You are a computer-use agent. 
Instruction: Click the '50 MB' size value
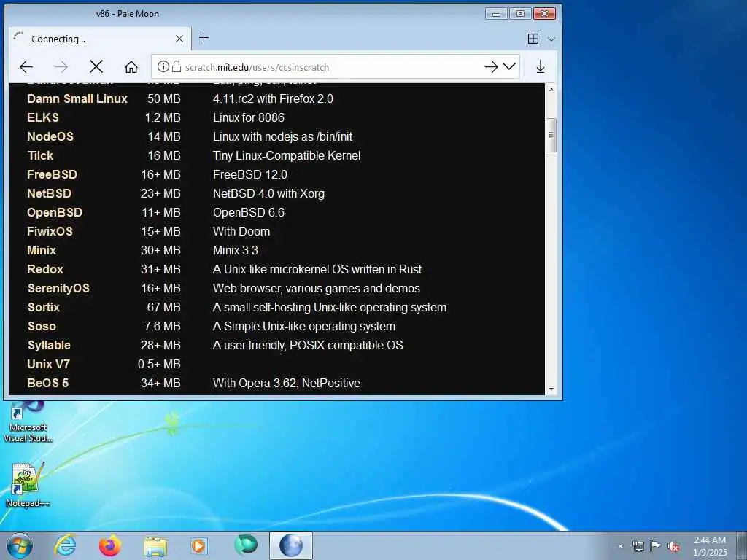(164, 98)
